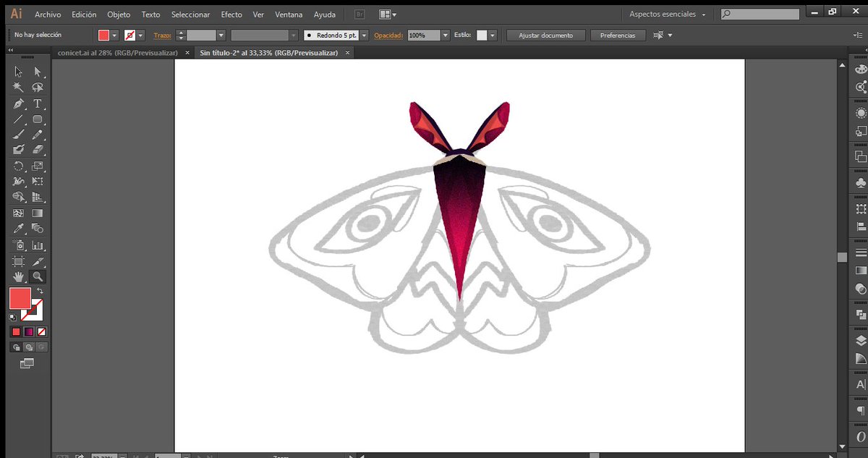The width and height of the screenshot is (868, 458).
Task: Open the Trazo stroke panel link
Action: [162, 35]
